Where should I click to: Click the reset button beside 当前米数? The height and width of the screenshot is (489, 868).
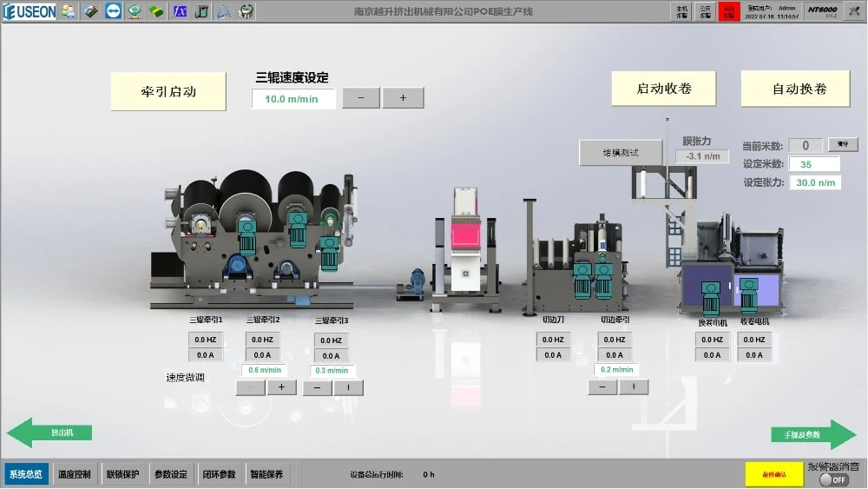[843, 144]
